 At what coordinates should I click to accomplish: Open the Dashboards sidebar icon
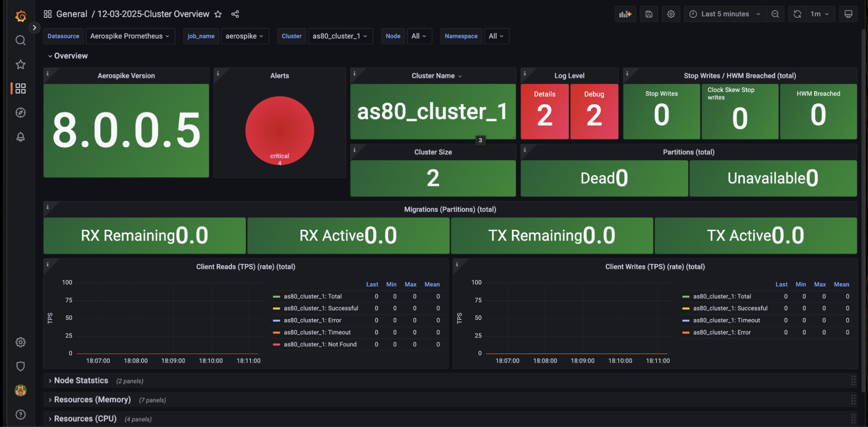(x=20, y=89)
